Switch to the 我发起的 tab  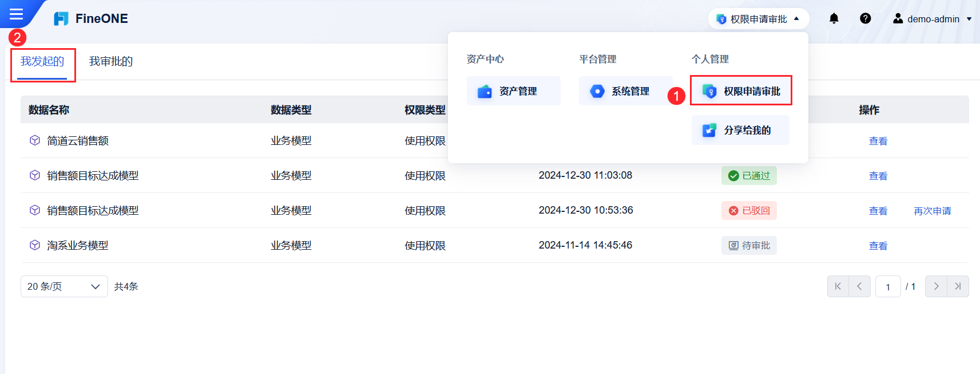coord(42,61)
